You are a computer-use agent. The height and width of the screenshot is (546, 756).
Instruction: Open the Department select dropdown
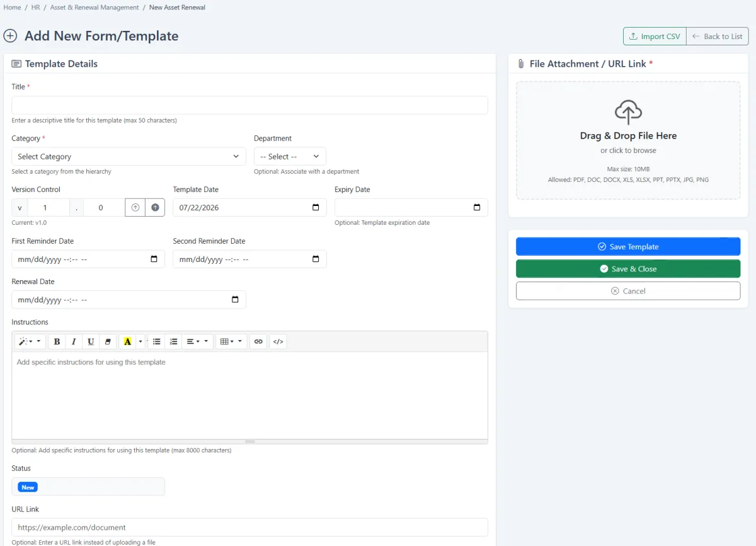290,156
